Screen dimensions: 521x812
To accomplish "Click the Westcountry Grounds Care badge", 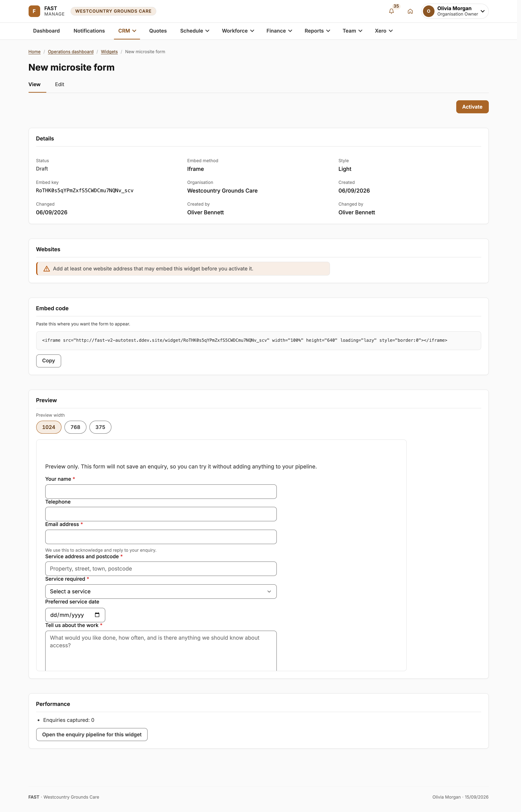I will pos(113,11).
